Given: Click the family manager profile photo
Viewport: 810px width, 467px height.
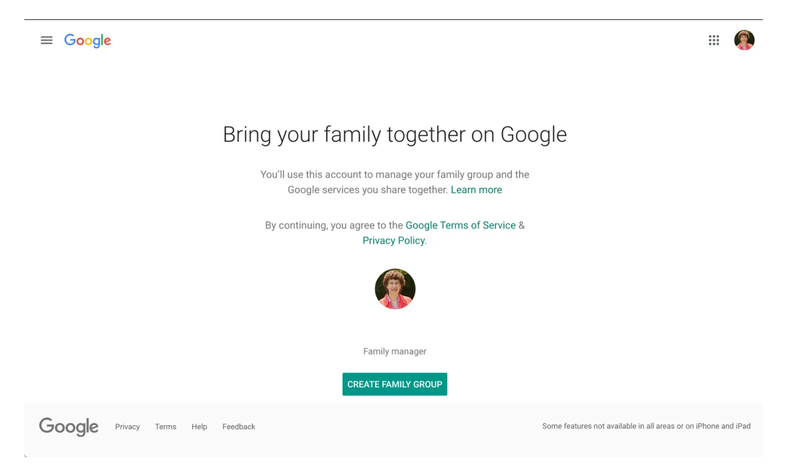Looking at the screenshot, I should pyautogui.click(x=395, y=289).
